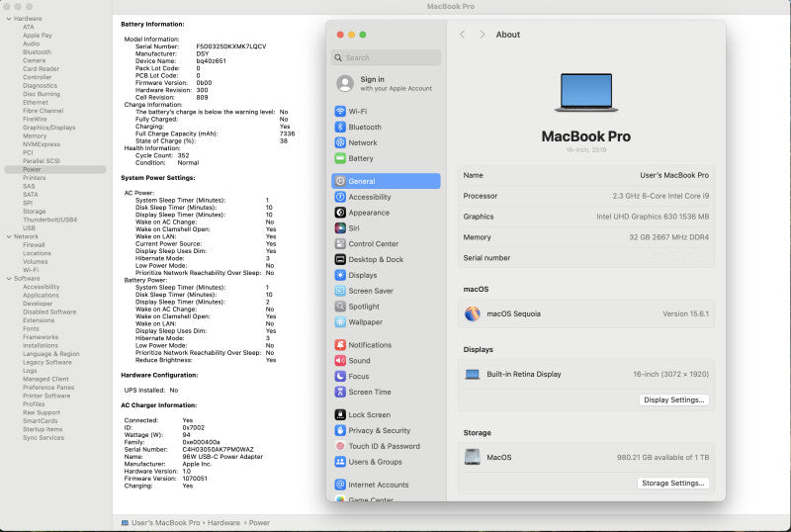Image resolution: width=791 pixels, height=532 pixels.
Task: Select Applications under Software
Action: coord(41,296)
